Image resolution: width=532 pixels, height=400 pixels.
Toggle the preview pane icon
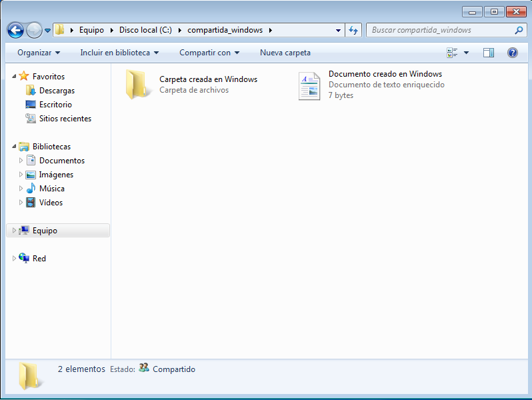[x=489, y=53]
